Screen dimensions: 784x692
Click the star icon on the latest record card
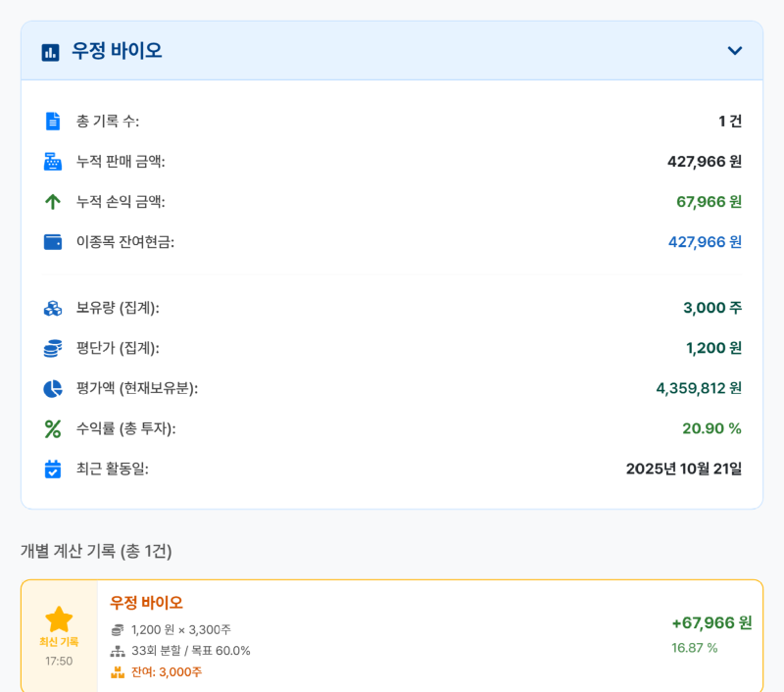pos(61,618)
